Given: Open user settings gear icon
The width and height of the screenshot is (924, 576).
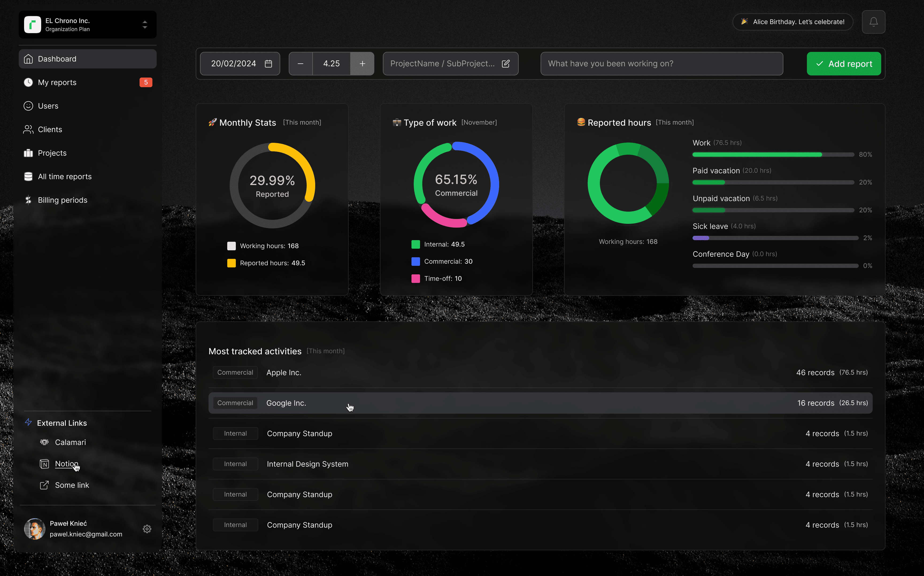Looking at the screenshot, I should (x=147, y=529).
